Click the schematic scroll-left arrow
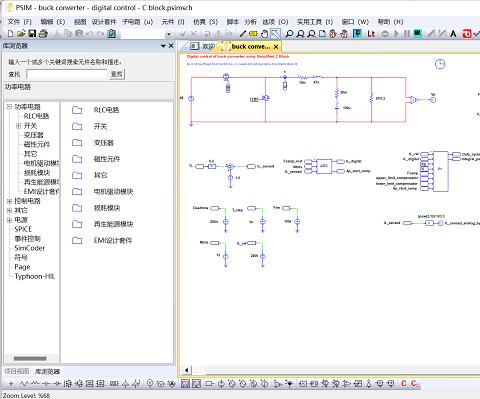The width and height of the screenshot is (480, 399). point(187,370)
